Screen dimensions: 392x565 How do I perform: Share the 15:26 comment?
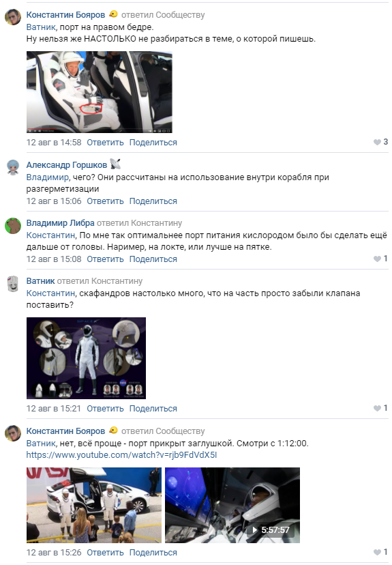[x=153, y=553]
